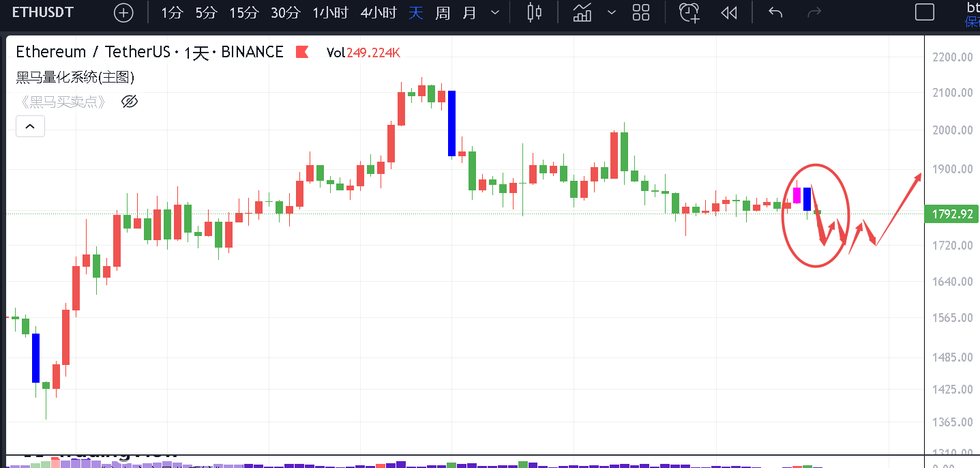
Task: Click the 1900.00 price axis label
Action: point(952,169)
